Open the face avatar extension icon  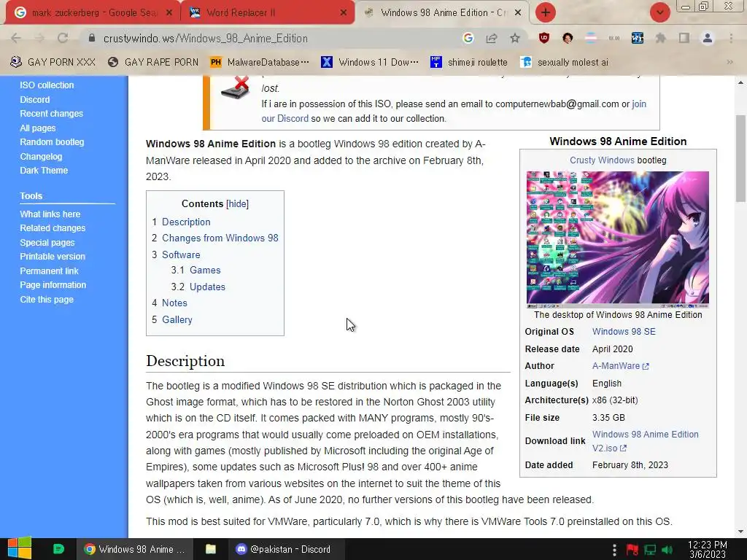pos(567,38)
